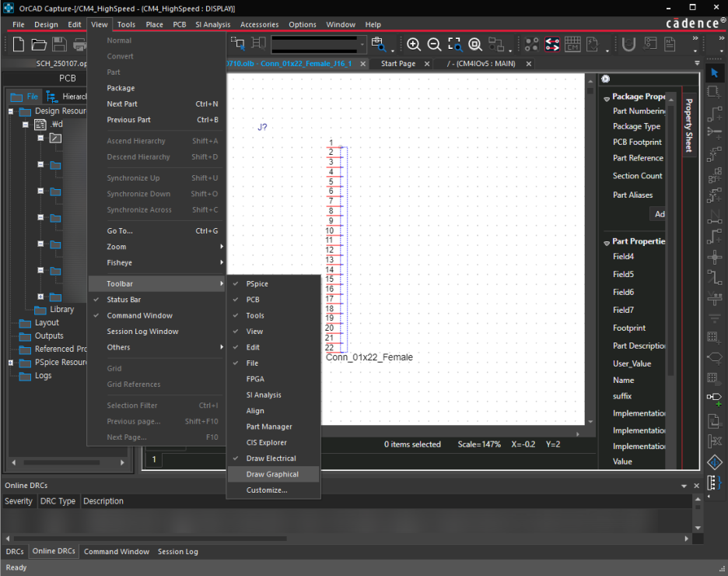
Task: Click the zoom in magnifier icon
Action: click(x=413, y=44)
